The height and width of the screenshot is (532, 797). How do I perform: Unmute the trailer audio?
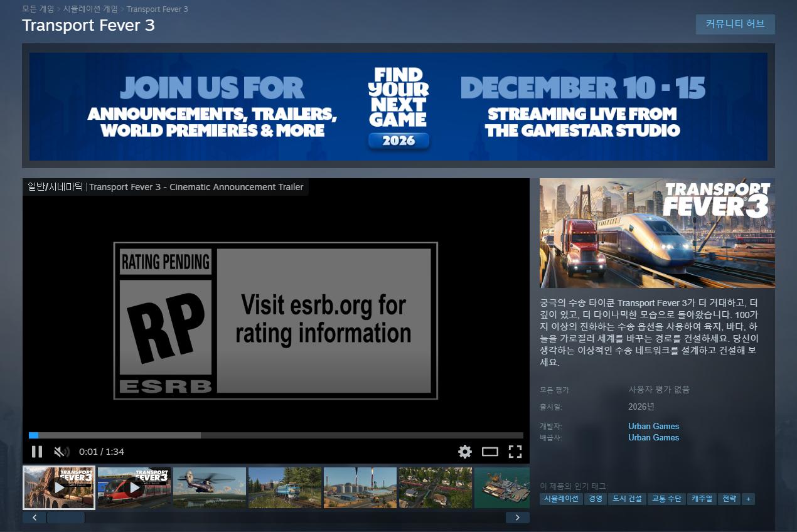(x=61, y=452)
